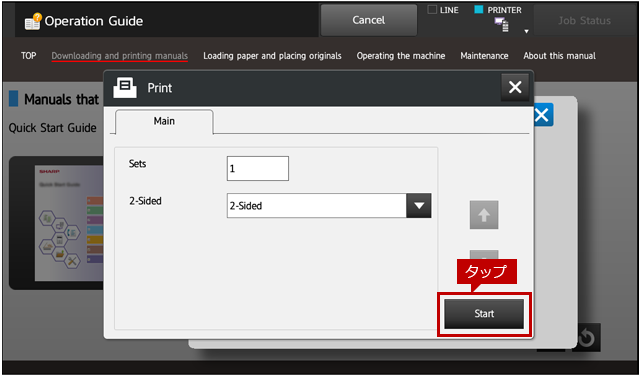The image size is (640, 376).
Task: Select the Quick Start Guide thumbnail
Action: click(57, 222)
